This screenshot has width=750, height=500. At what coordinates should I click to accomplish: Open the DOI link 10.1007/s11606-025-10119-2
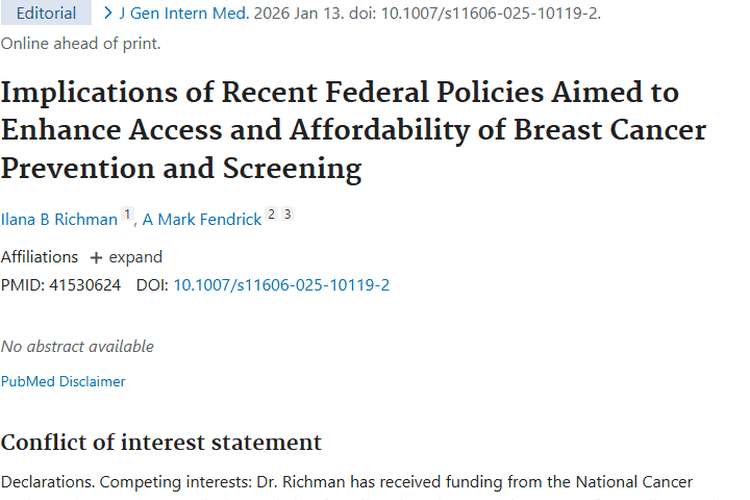point(281,285)
